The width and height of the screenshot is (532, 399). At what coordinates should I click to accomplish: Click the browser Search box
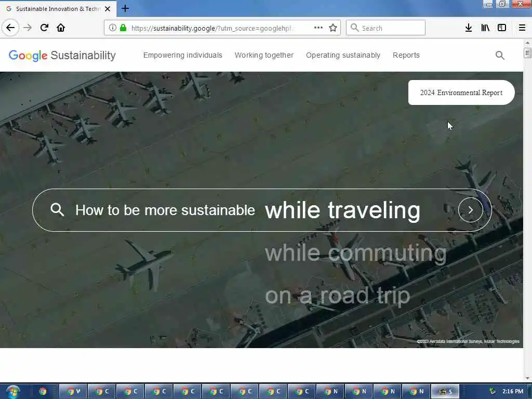385,28
